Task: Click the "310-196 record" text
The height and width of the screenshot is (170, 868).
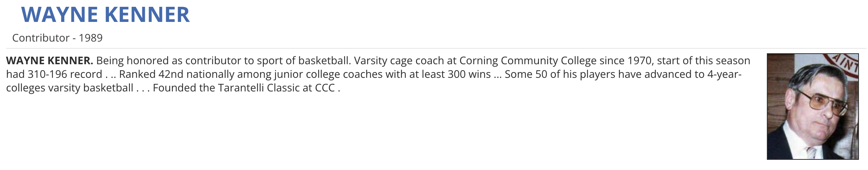Action: [65, 74]
